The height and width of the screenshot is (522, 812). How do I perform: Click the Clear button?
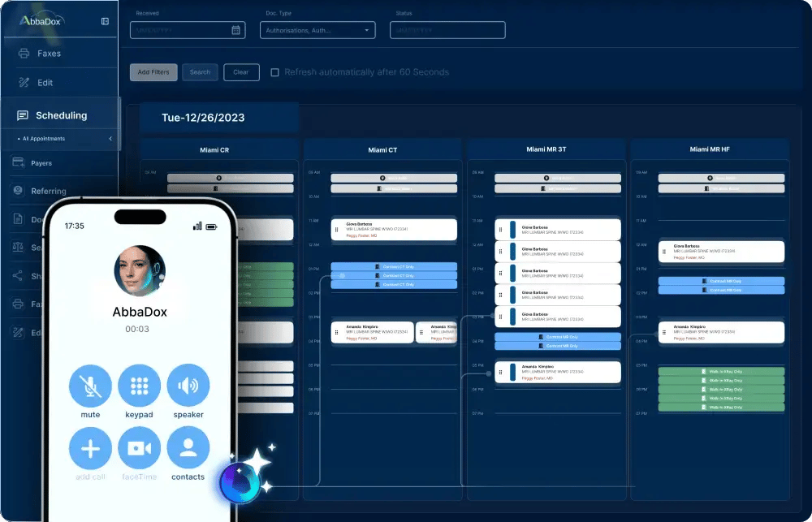point(241,72)
